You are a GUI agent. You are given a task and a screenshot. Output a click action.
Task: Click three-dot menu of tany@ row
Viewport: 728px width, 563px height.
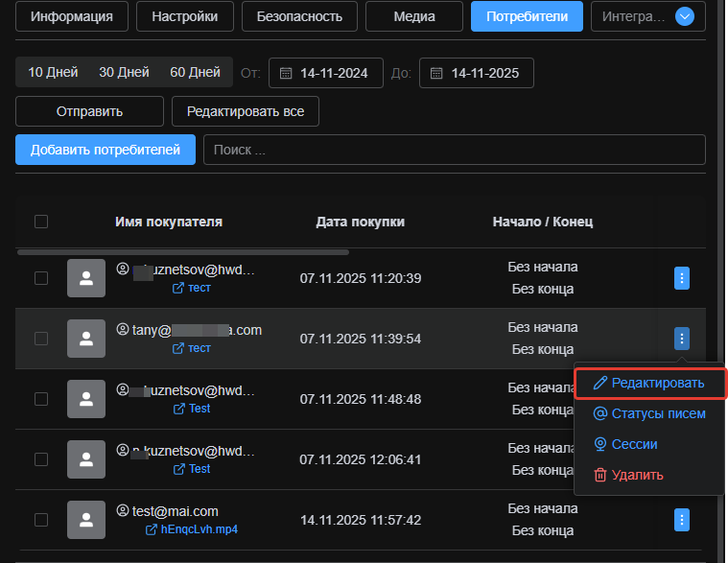[682, 339]
